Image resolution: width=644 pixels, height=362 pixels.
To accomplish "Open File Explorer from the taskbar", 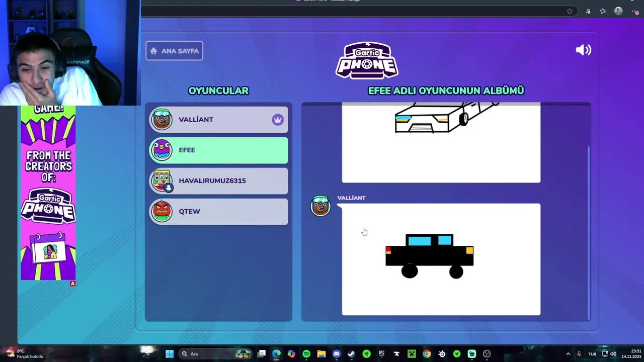I will tap(321, 354).
